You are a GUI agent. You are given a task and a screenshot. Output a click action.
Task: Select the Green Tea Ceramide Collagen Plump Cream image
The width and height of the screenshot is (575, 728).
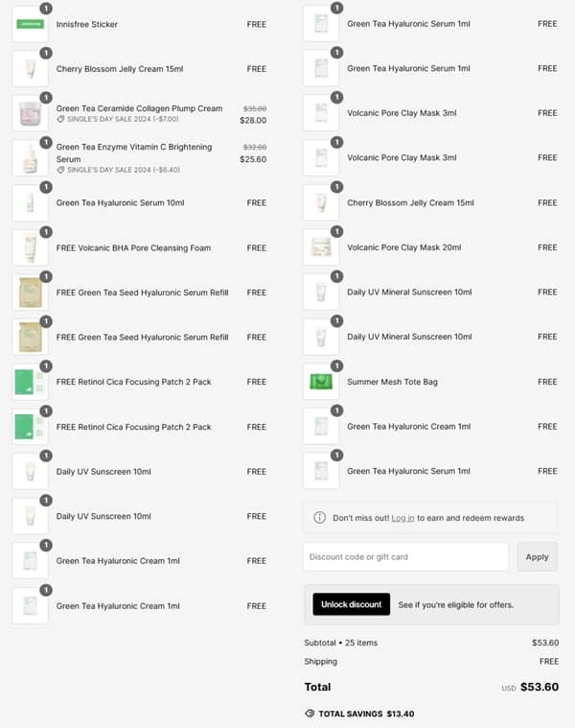[30, 114]
